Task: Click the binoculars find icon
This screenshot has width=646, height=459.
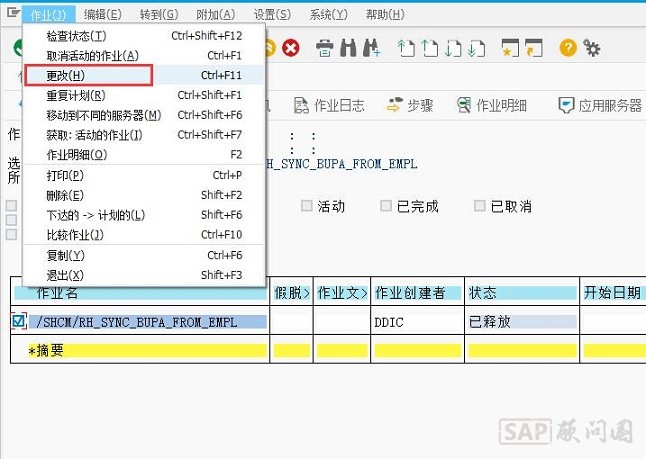Action: [348, 47]
